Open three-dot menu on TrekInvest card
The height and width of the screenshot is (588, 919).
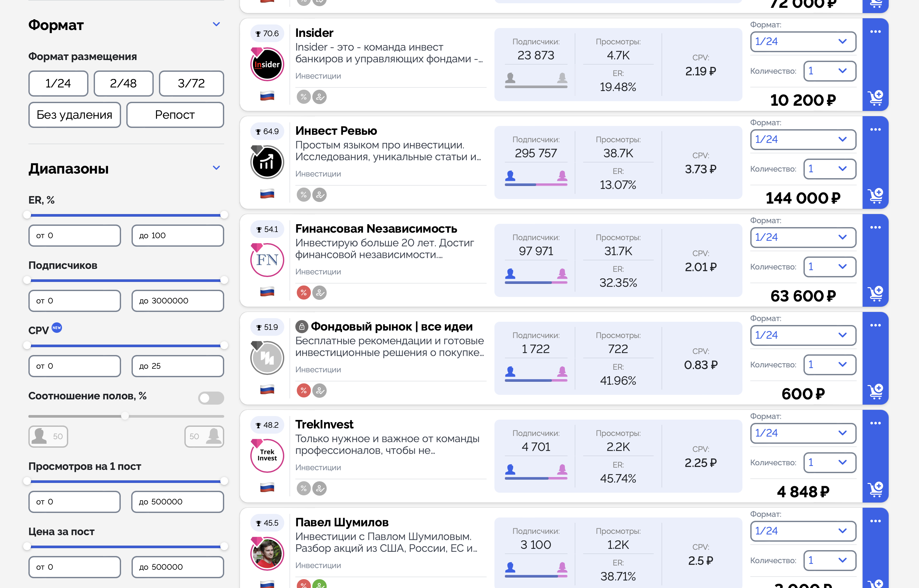(x=876, y=423)
